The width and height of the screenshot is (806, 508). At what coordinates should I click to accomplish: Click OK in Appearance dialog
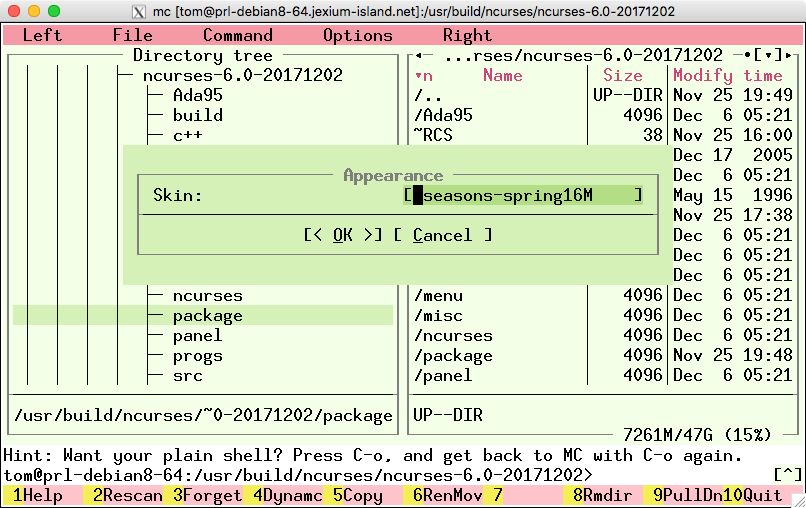click(x=343, y=235)
